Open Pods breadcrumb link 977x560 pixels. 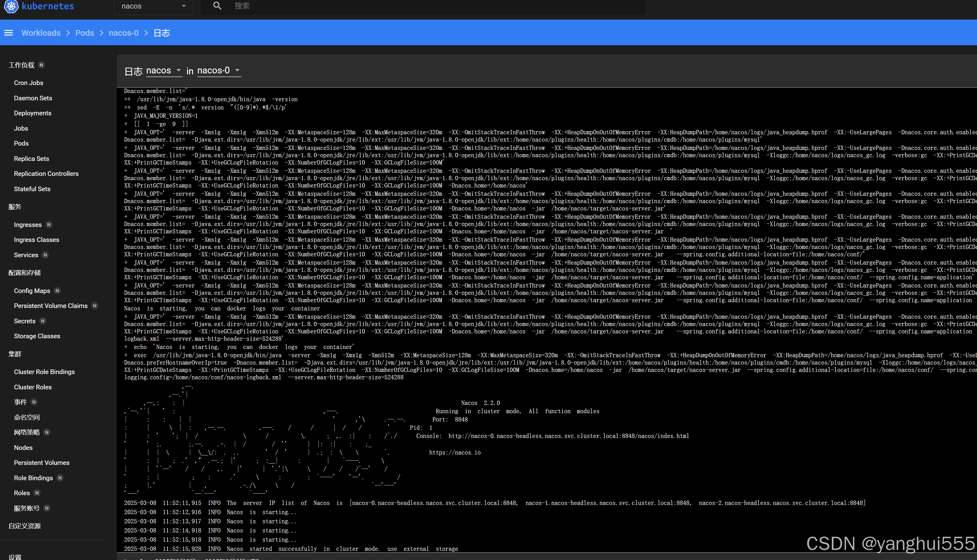point(85,33)
